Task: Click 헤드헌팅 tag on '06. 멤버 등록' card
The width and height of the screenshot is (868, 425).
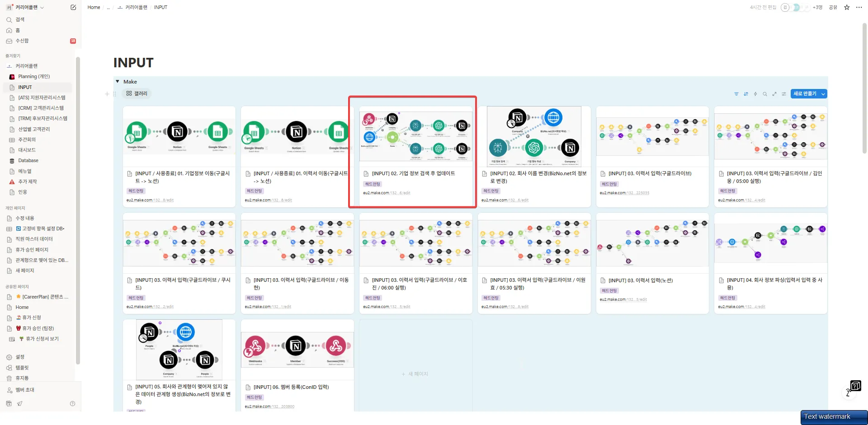Action: coord(255,397)
